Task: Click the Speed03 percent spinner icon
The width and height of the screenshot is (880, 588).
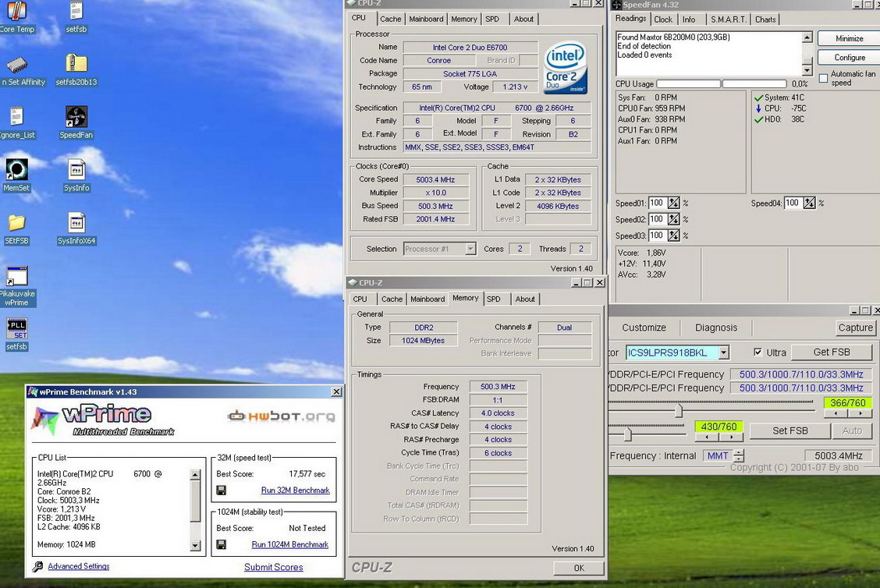Action: (673, 236)
